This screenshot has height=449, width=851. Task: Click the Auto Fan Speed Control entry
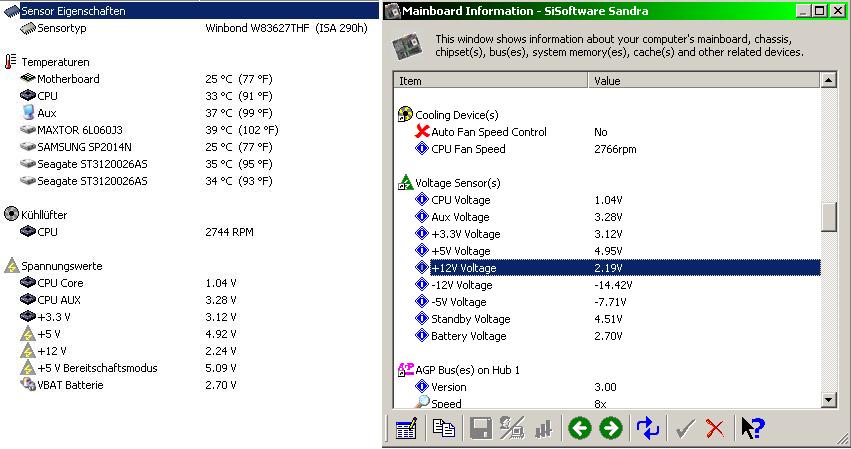click(x=488, y=132)
